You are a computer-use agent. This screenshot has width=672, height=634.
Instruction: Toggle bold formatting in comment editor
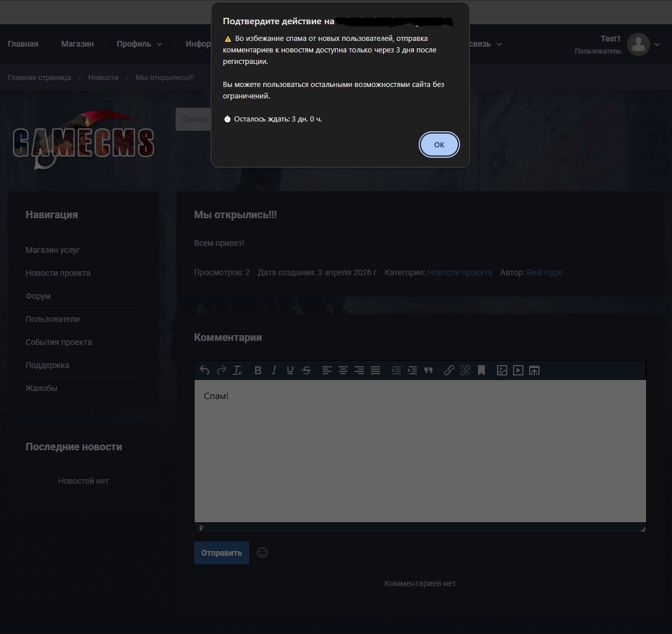tap(258, 370)
